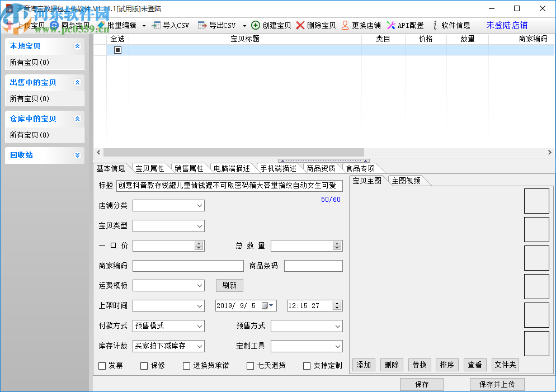Click the 导入CSV import icon
556x392 pixels.
156,25
